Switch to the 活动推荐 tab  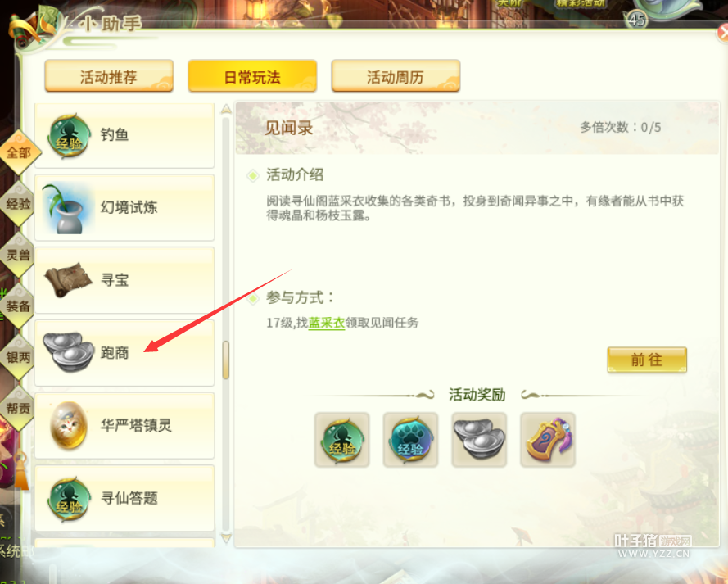point(109,76)
